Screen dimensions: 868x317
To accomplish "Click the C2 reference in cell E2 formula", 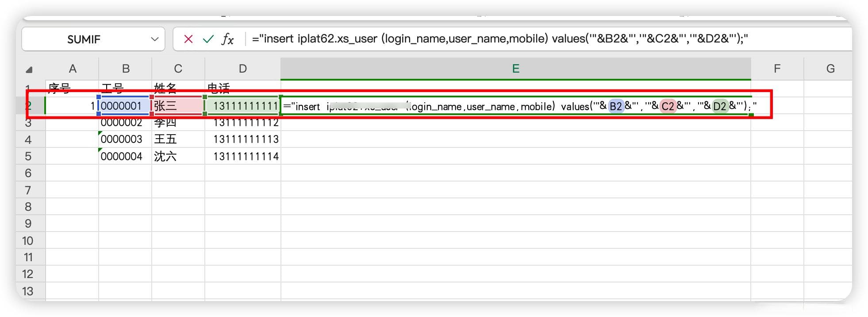I will pos(668,106).
